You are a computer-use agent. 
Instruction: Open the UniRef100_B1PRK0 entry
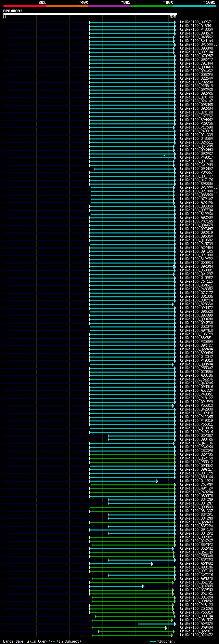[196, 214]
